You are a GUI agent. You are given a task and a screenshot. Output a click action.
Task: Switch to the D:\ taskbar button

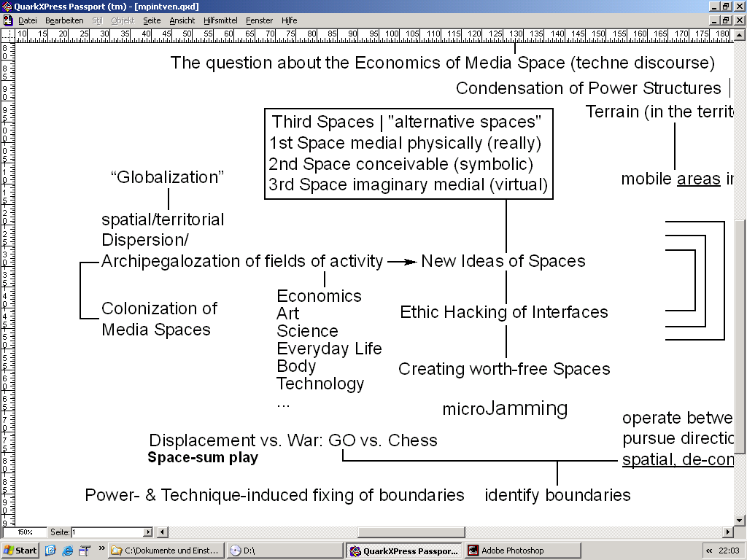(285, 551)
